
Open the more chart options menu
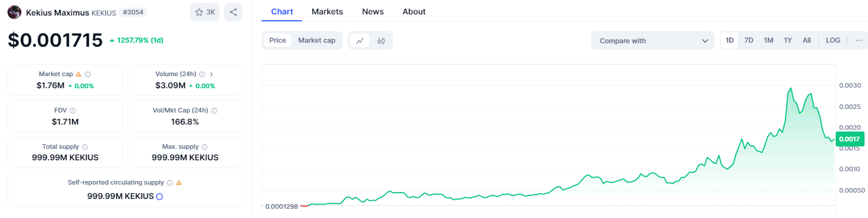click(859, 40)
